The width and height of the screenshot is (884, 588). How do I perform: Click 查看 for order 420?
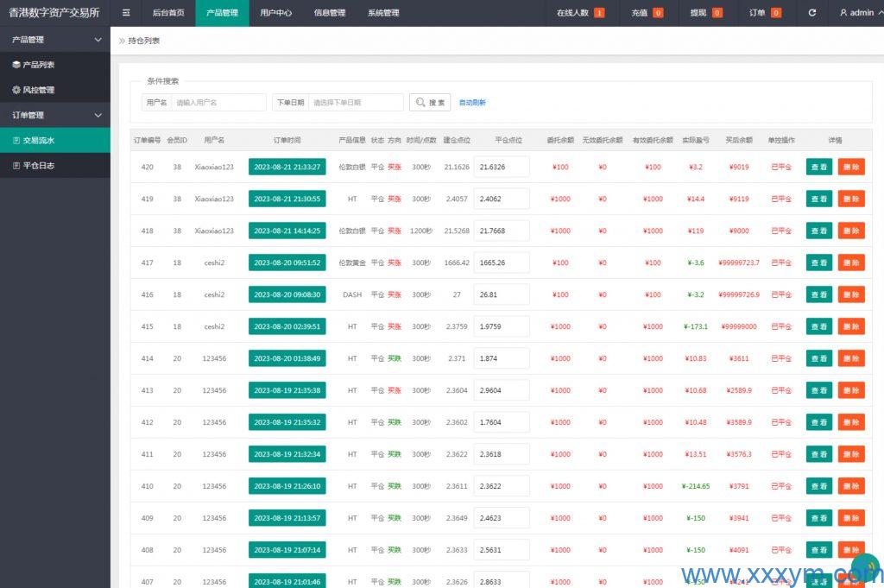(818, 167)
